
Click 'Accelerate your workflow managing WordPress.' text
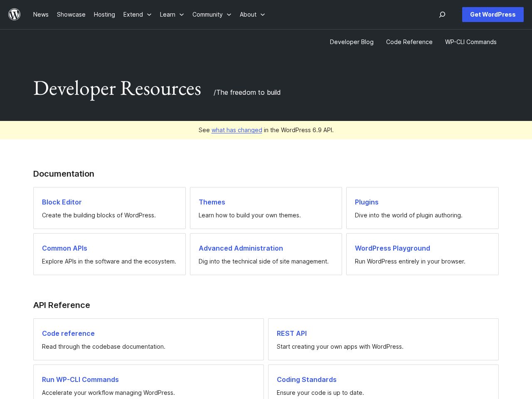point(108,393)
